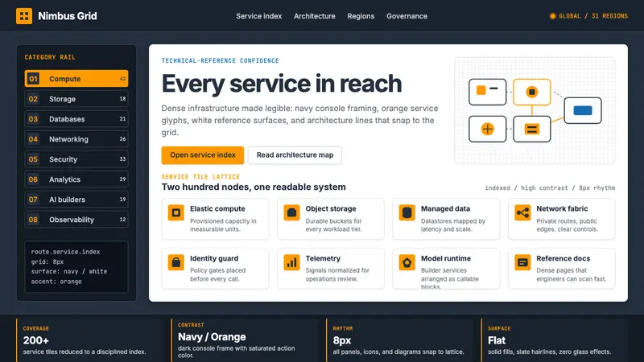Select the 06 Analytics category

76,179
